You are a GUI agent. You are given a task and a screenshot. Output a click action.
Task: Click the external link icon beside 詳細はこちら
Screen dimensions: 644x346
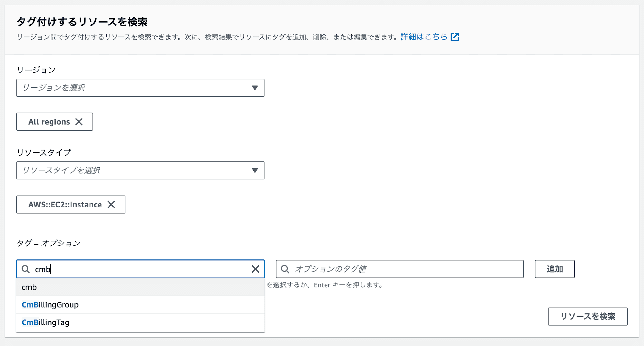455,37
